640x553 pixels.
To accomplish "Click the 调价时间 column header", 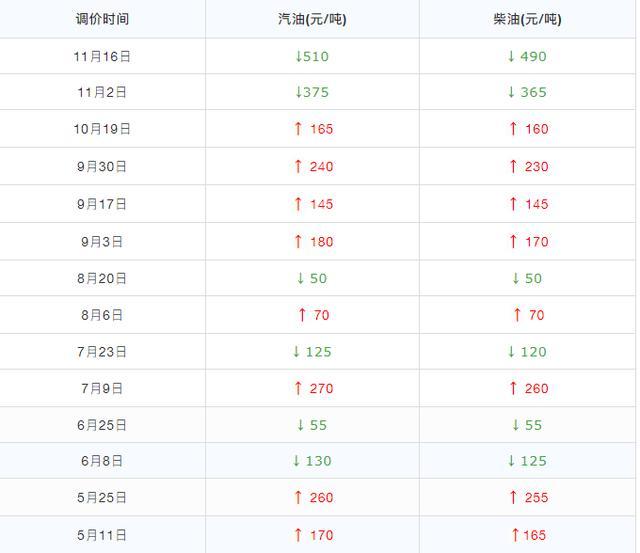I will click(102, 19).
